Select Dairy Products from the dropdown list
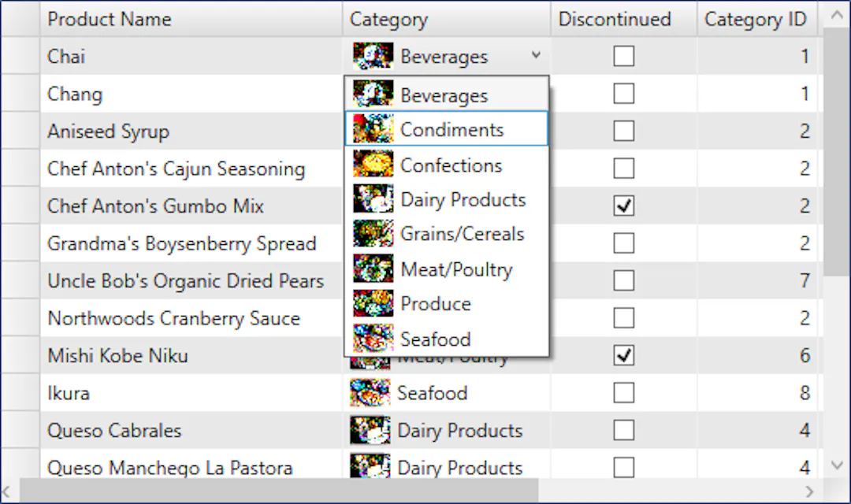The width and height of the screenshot is (851, 504). click(463, 200)
